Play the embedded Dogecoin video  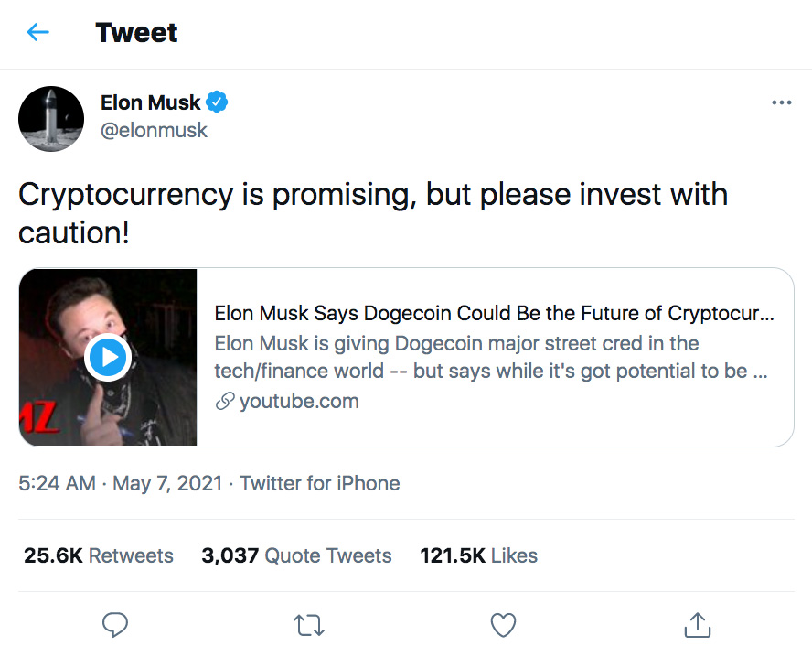pos(108,357)
